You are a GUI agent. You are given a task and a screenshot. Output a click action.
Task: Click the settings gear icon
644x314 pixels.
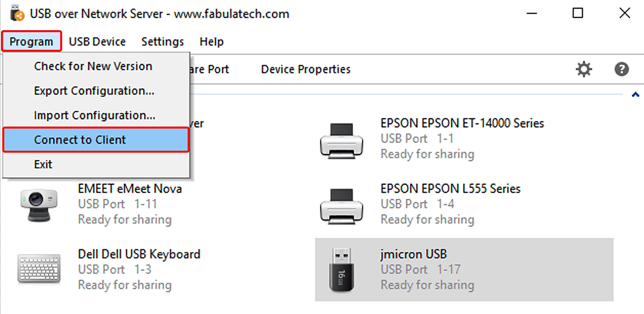(x=584, y=69)
